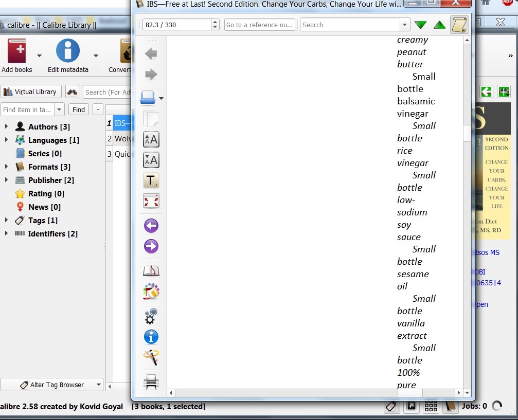Expand the Formats [3] category

(6, 167)
